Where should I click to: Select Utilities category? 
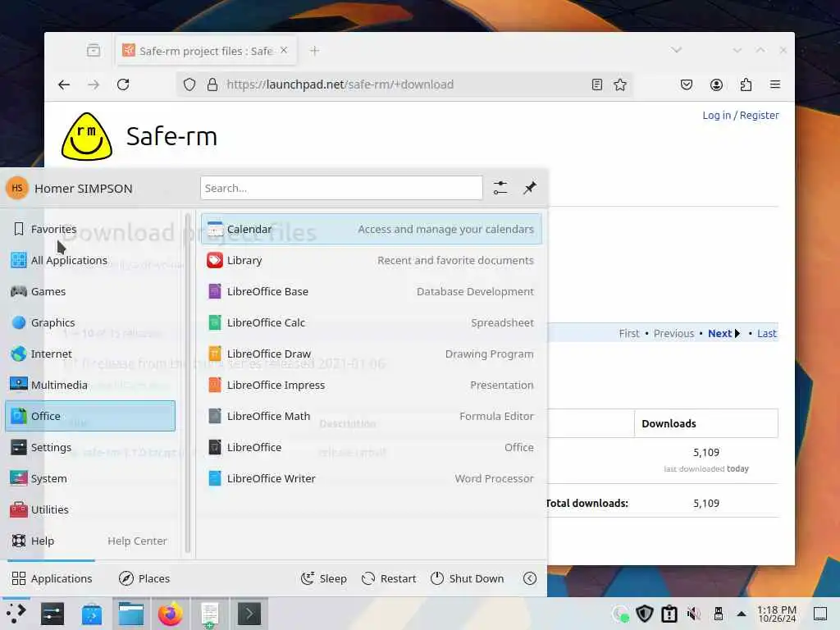90,509
